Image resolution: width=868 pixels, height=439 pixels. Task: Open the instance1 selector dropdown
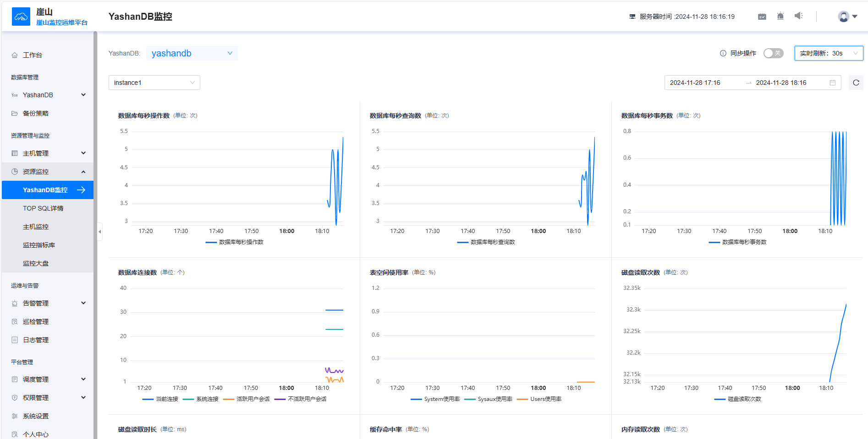(x=154, y=83)
